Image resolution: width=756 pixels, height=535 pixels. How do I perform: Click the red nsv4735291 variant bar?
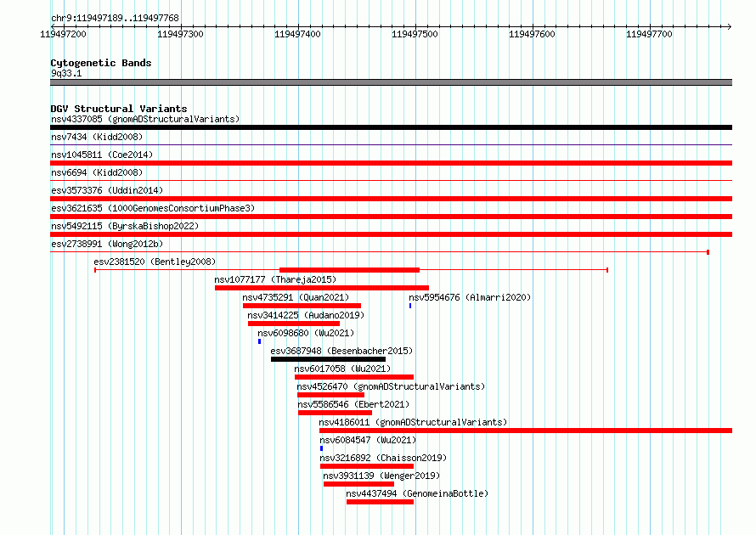(302, 306)
